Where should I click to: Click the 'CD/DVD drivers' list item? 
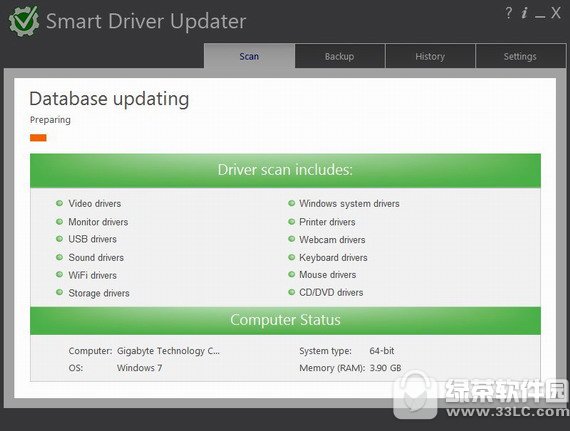[x=331, y=292]
